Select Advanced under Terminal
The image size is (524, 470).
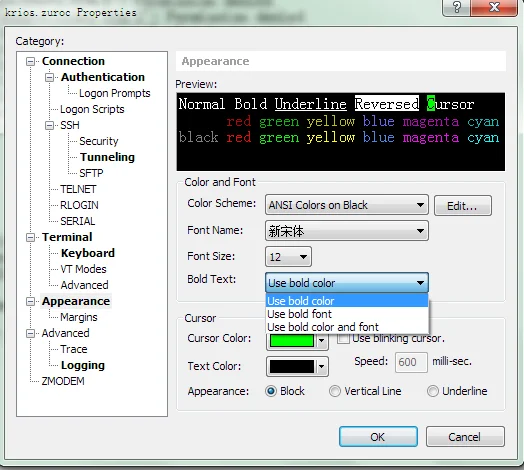click(x=84, y=285)
